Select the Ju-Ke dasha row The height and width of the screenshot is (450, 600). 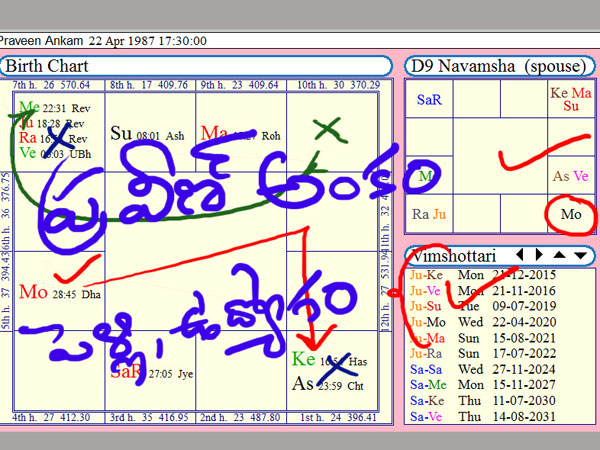click(500, 273)
